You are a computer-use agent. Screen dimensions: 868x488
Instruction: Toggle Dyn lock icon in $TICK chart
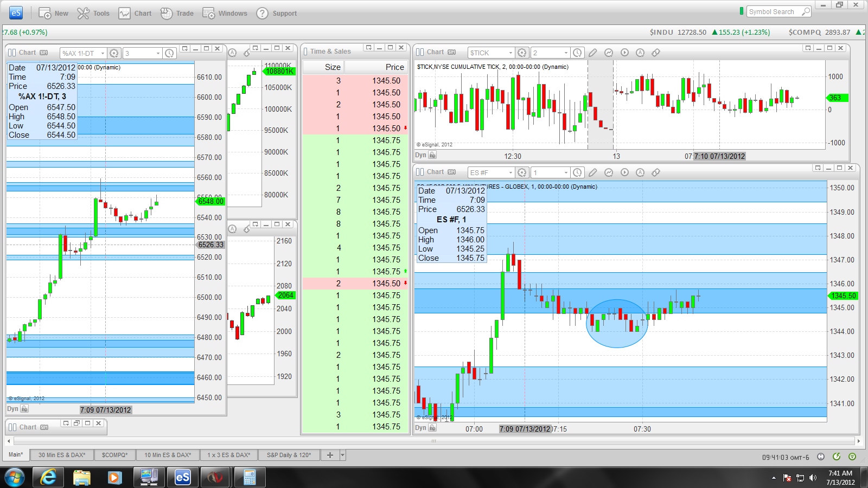coord(432,155)
